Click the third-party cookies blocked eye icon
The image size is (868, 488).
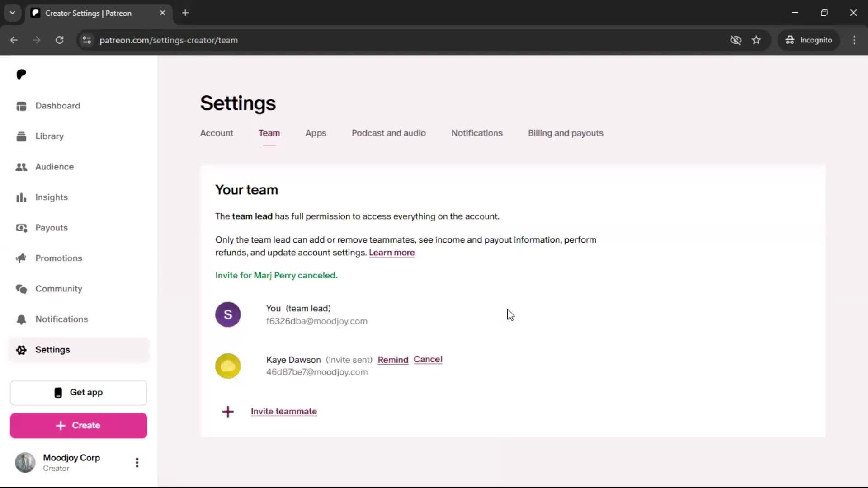[736, 40]
